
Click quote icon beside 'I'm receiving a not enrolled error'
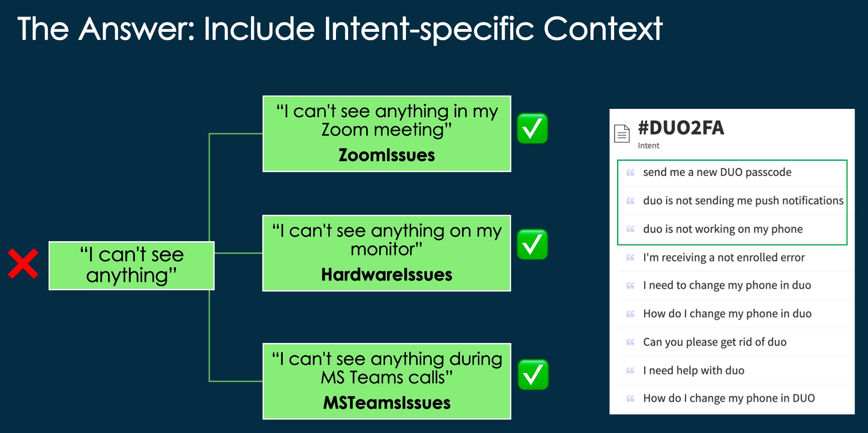coord(630,257)
